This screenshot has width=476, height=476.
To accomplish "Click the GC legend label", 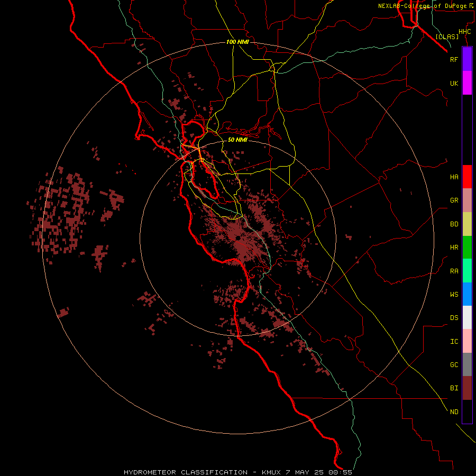I will coord(454,364).
